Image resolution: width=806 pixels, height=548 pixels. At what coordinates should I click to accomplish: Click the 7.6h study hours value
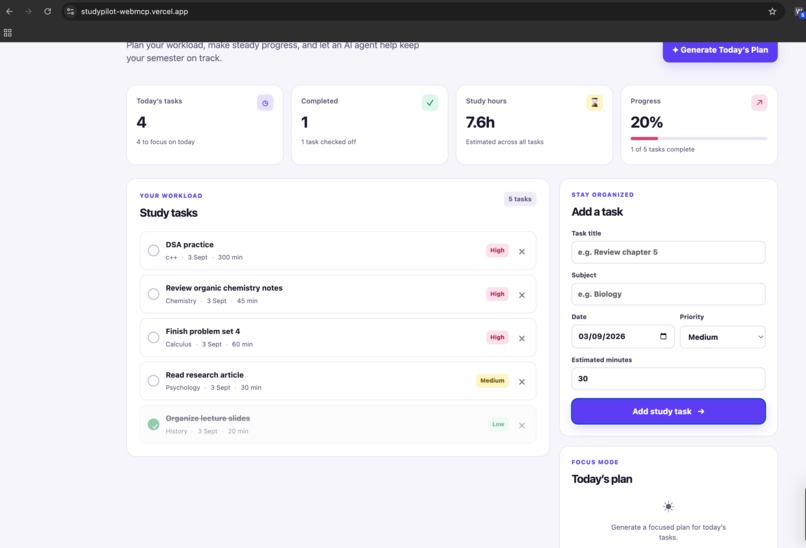(480, 122)
